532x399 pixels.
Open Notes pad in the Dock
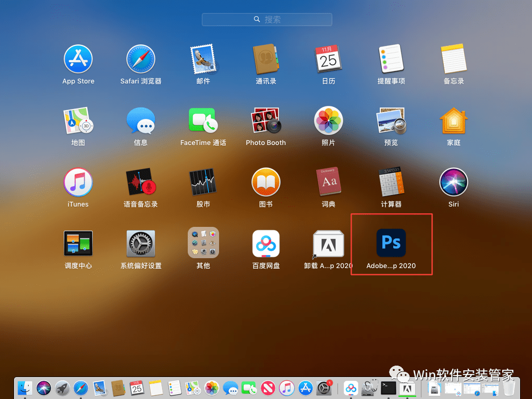pyautogui.click(x=156, y=388)
